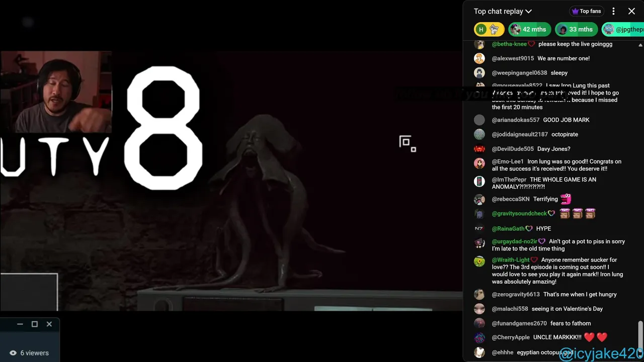Click username @rebeccaSKN

pyautogui.click(x=511, y=199)
